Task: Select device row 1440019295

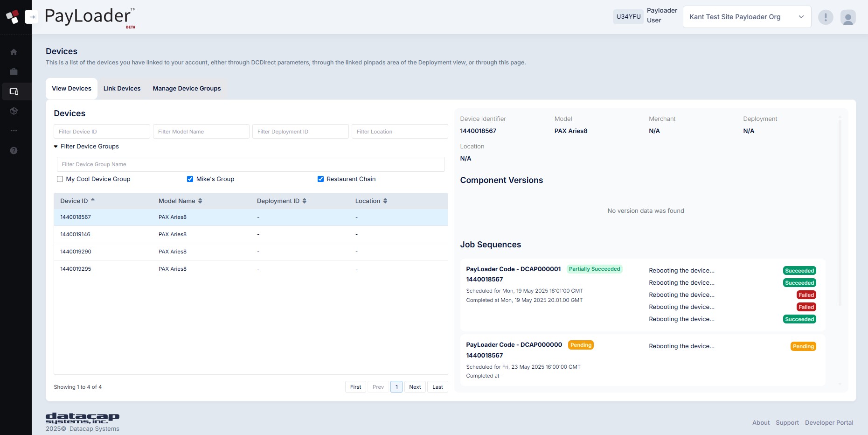Action: coord(251,269)
